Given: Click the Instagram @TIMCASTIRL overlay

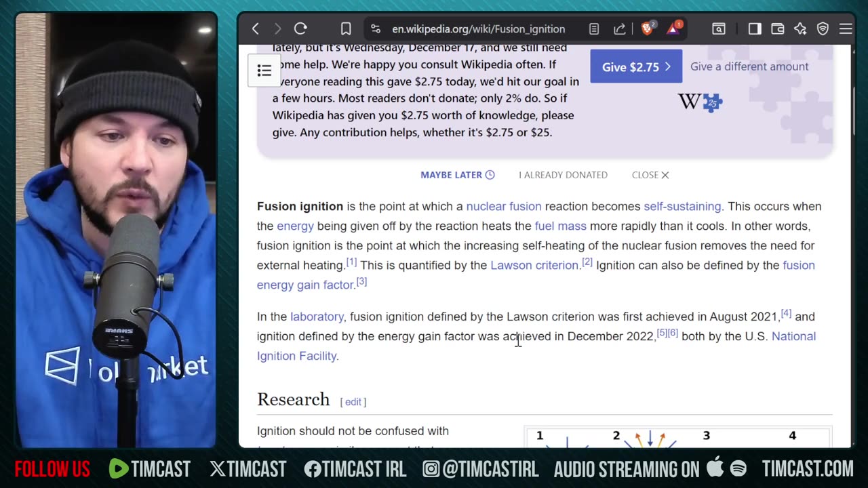Looking at the screenshot, I should (480, 469).
